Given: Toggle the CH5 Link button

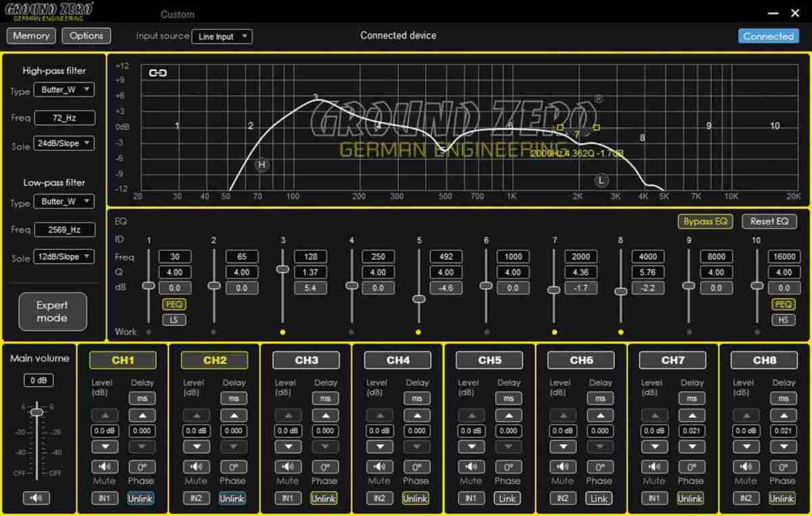Looking at the screenshot, I should tap(507, 498).
